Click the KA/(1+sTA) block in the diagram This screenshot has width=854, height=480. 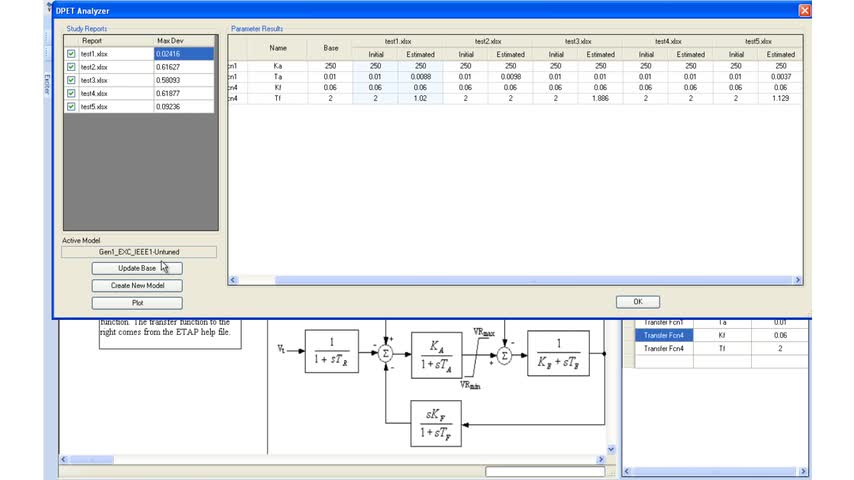point(436,355)
